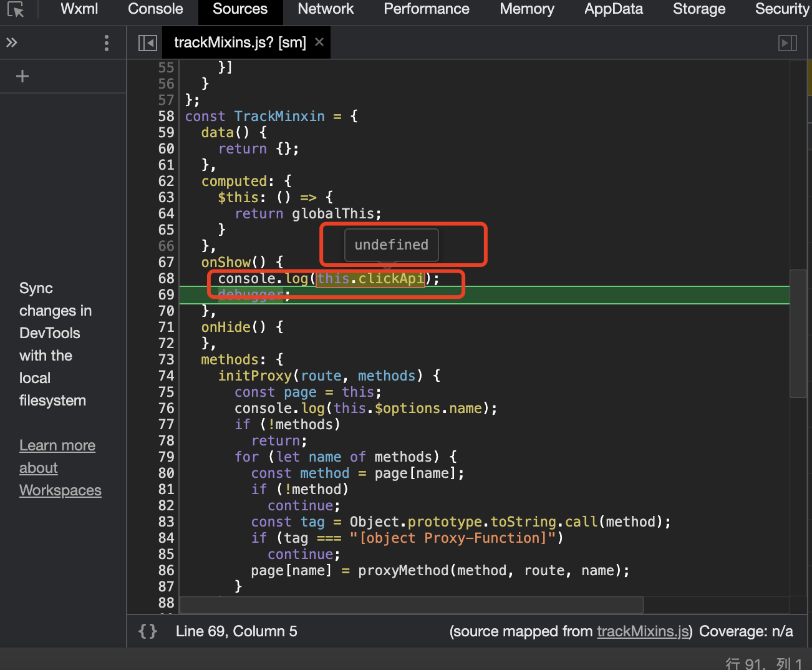Open the Memory tab

(x=527, y=9)
